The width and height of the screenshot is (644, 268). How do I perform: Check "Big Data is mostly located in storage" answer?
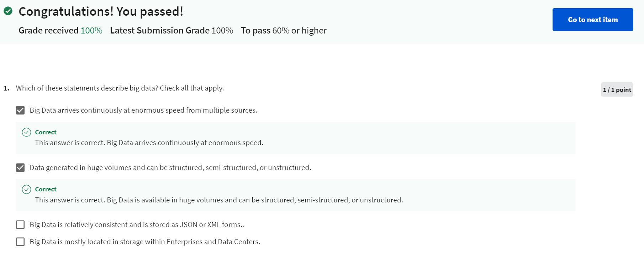pos(20,242)
